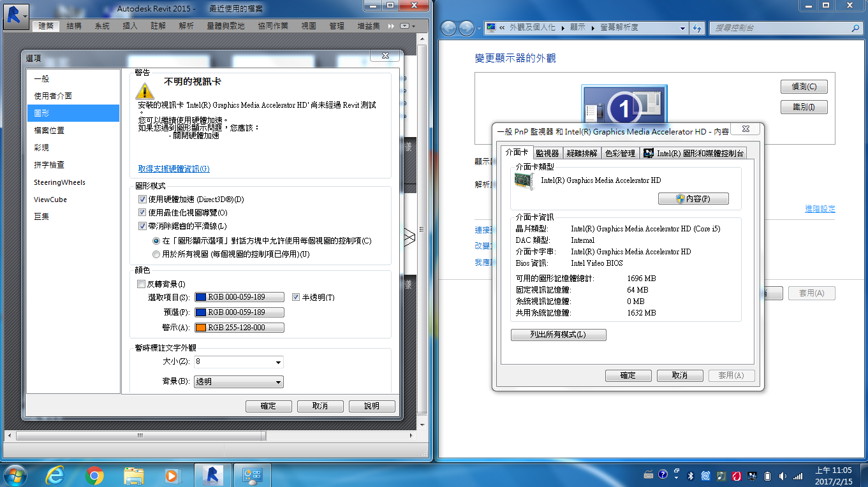Open Bluetooth tray icon

691,476
